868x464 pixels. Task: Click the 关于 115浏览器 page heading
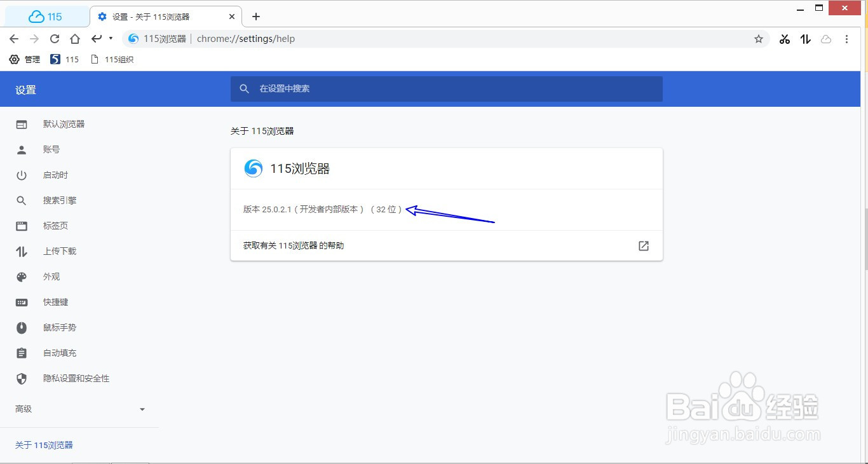262,131
